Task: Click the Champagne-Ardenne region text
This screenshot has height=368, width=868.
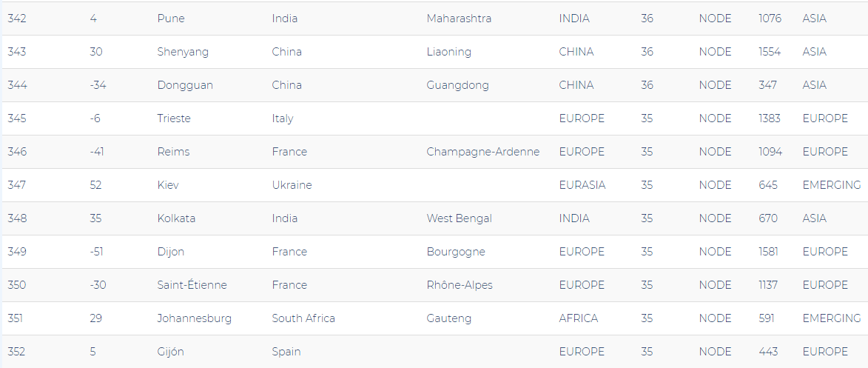Action: pyautogui.click(x=482, y=152)
